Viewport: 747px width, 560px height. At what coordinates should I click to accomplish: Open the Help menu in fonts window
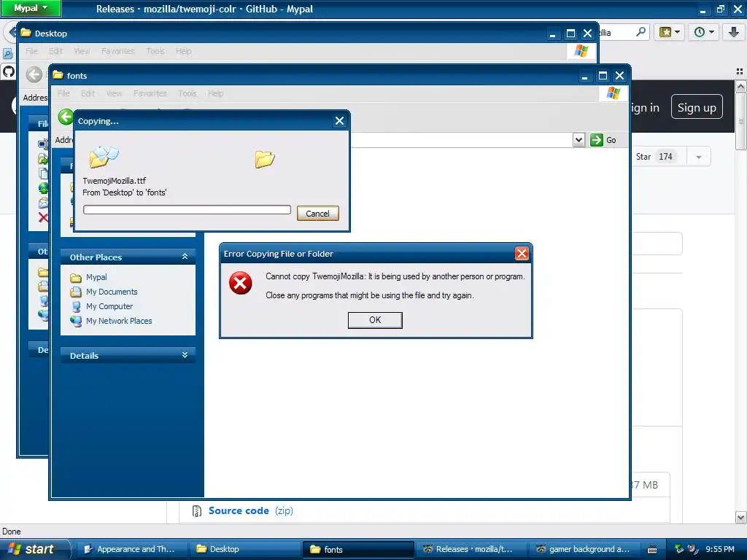215,93
